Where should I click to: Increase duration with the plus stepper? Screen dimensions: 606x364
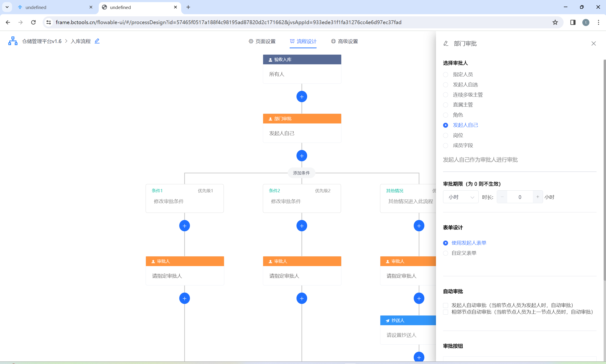click(538, 197)
